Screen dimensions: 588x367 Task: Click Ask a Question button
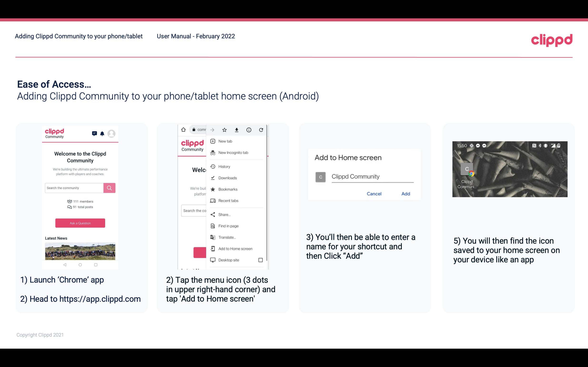(80, 223)
